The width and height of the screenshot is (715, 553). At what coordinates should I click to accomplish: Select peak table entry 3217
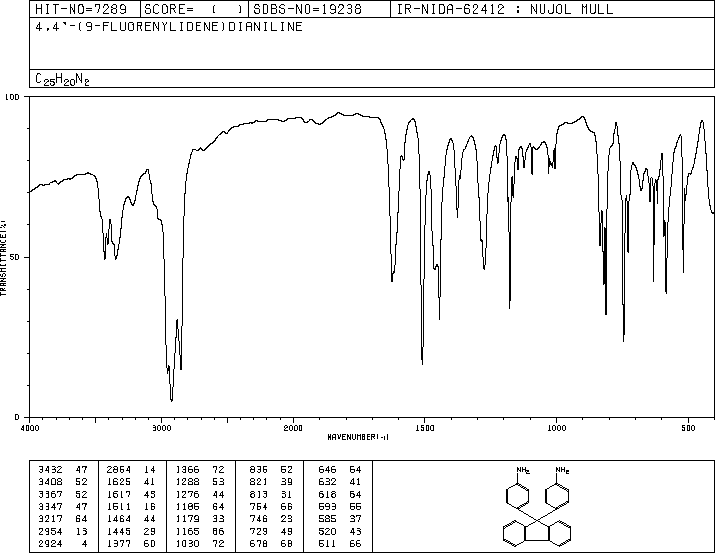coord(63,519)
